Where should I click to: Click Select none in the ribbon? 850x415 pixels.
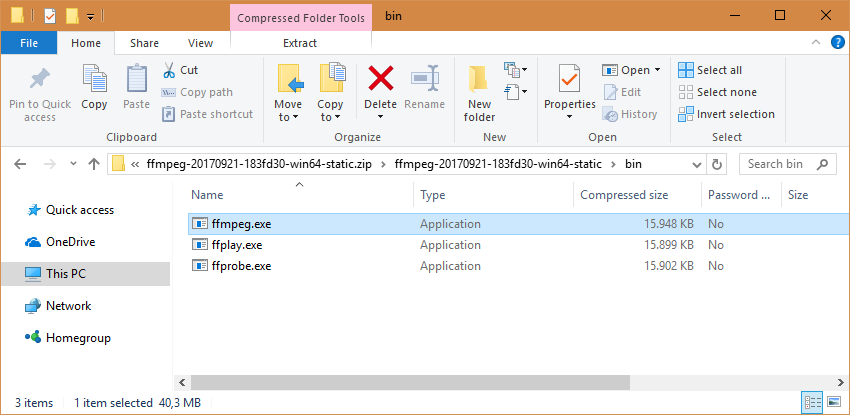[717, 92]
